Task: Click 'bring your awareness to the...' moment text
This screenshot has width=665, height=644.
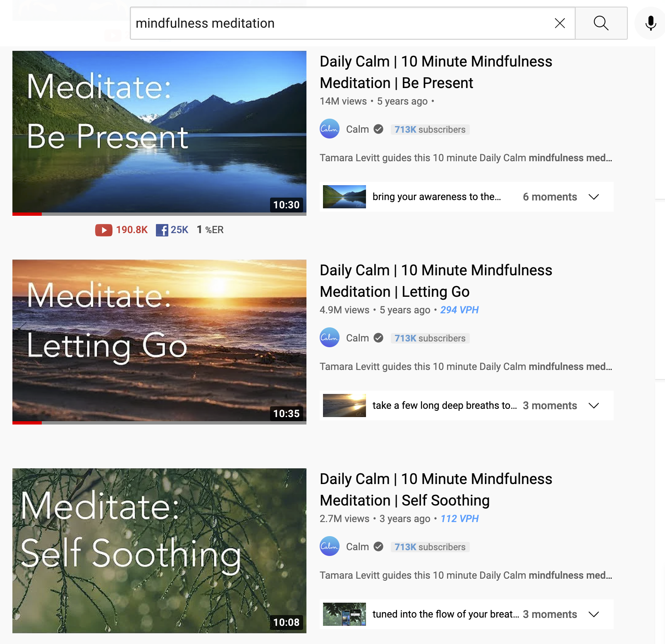Action: click(437, 197)
